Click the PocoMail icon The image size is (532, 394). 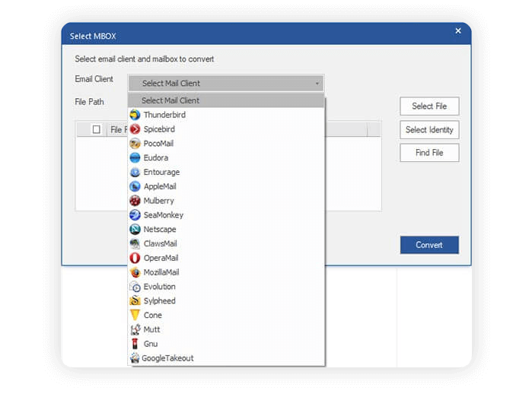click(x=135, y=144)
